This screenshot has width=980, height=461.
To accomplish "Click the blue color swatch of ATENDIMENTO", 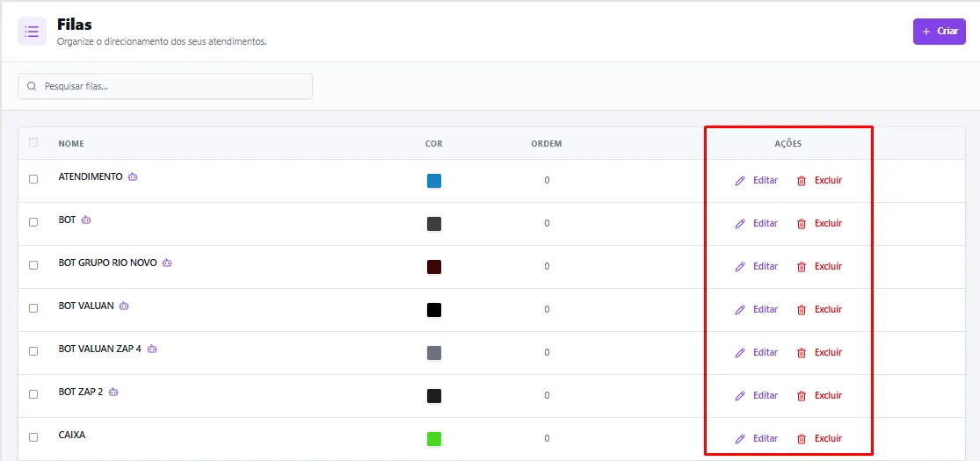I will (434, 181).
